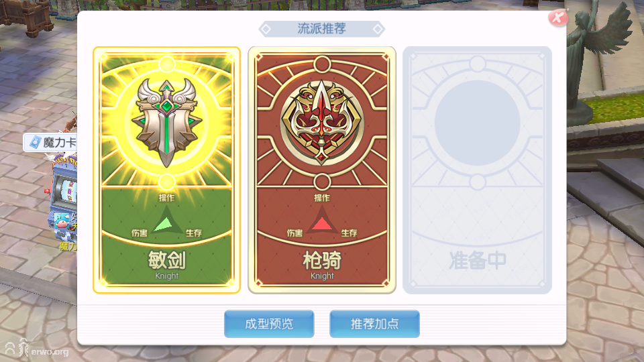Viewport: 644px width, 362px height.
Task: Choose the 枪骑 Knight card title
Action: (x=322, y=265)
